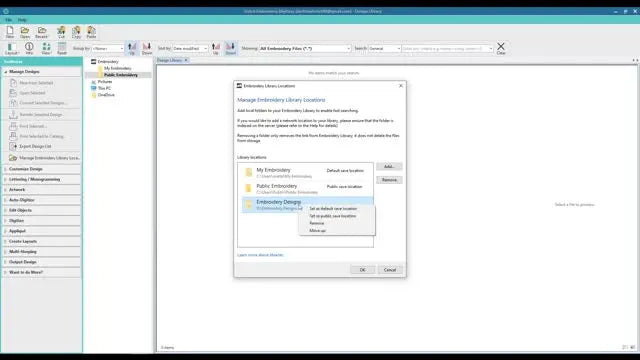Open the Search General dropdown
The height and width of the screenshot is (360, 640).
pos(384,49)
